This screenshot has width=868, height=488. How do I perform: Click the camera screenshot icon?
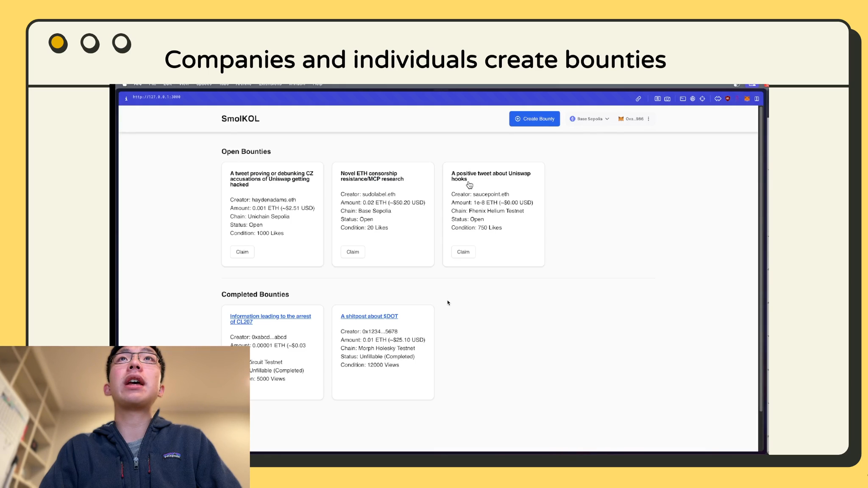[x=668, y=99]
